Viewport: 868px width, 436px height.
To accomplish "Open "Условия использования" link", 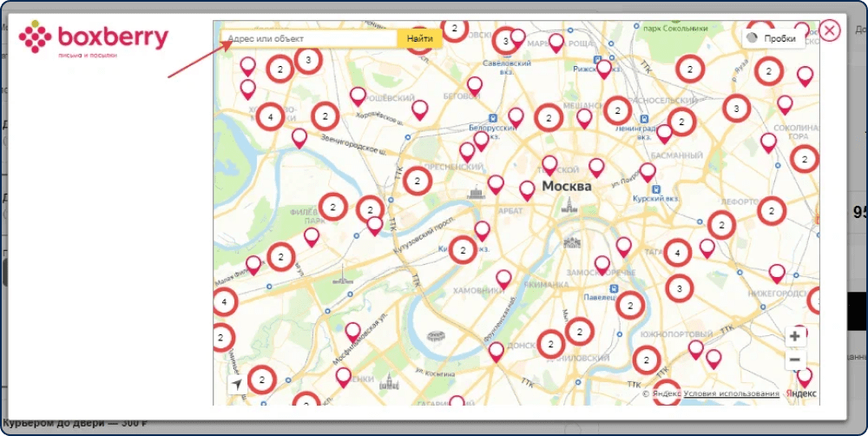I will [731, 393].
